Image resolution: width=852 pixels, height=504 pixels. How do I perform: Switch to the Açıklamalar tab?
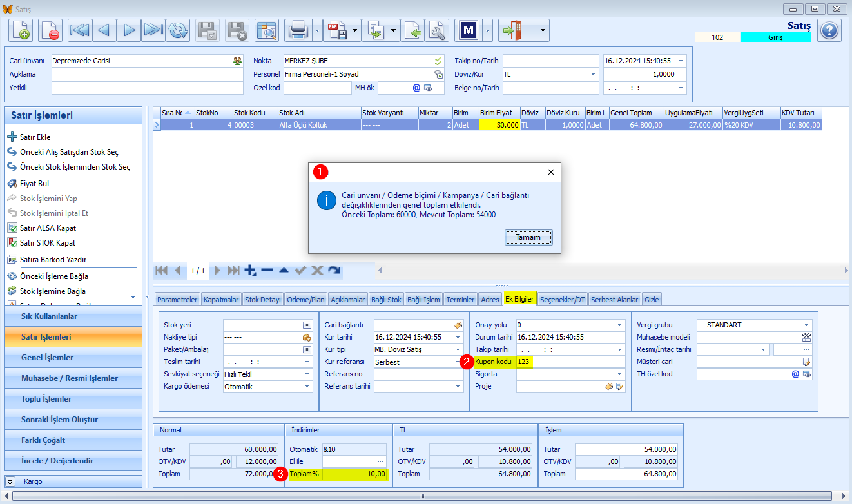[347, 299]
